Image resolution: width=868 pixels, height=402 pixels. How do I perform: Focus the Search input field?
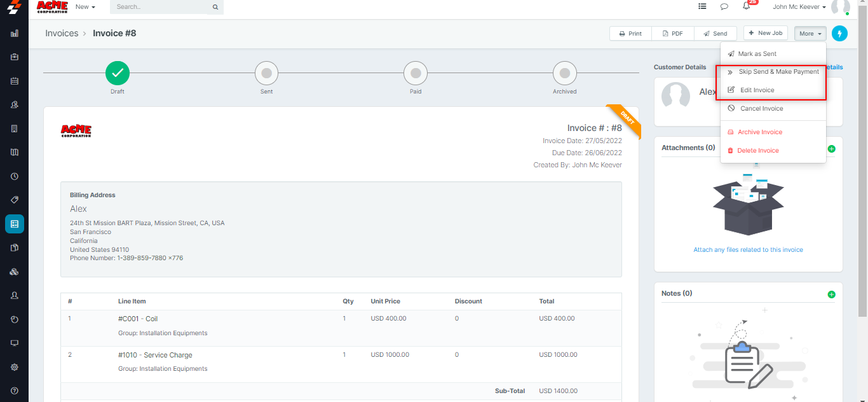point(159,7)
